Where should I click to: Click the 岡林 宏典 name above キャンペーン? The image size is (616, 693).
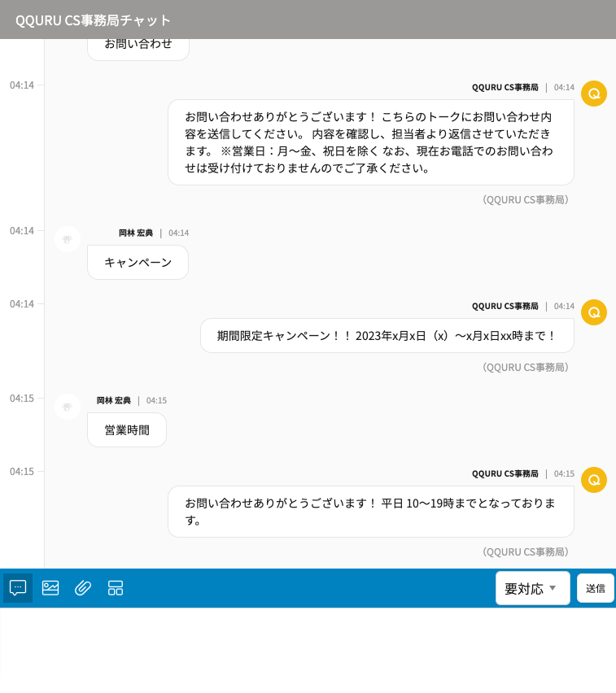136,233
